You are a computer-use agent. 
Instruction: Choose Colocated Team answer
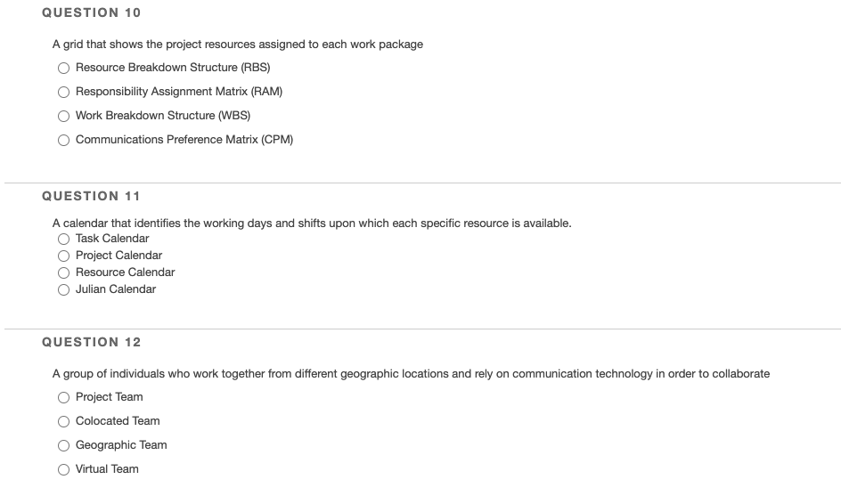coord(64,421)
